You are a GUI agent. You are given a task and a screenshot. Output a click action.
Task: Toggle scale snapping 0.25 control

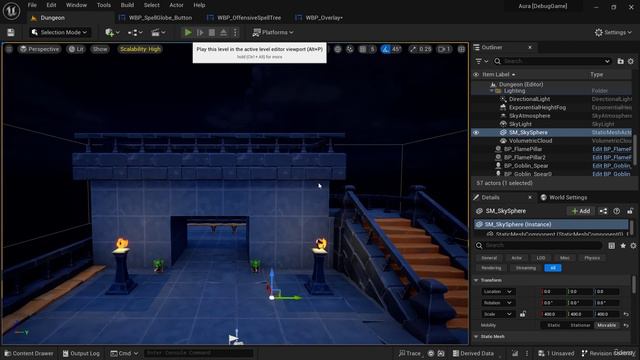tap(420, 49)
